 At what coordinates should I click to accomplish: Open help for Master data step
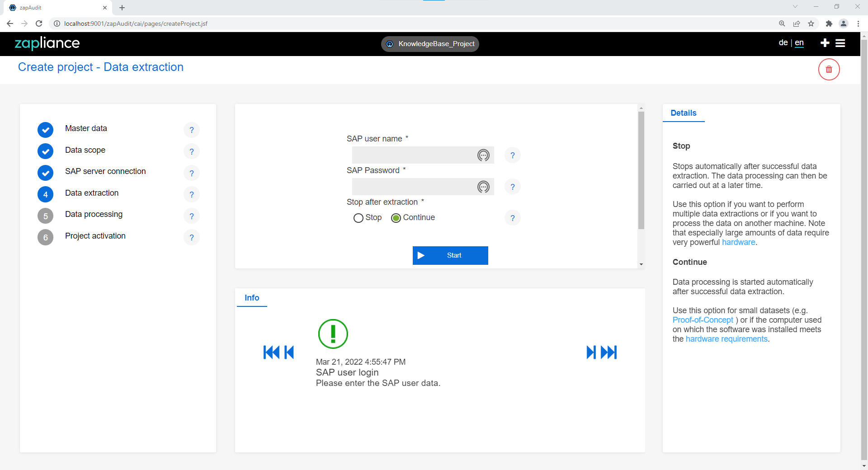[x=192, y=130]
